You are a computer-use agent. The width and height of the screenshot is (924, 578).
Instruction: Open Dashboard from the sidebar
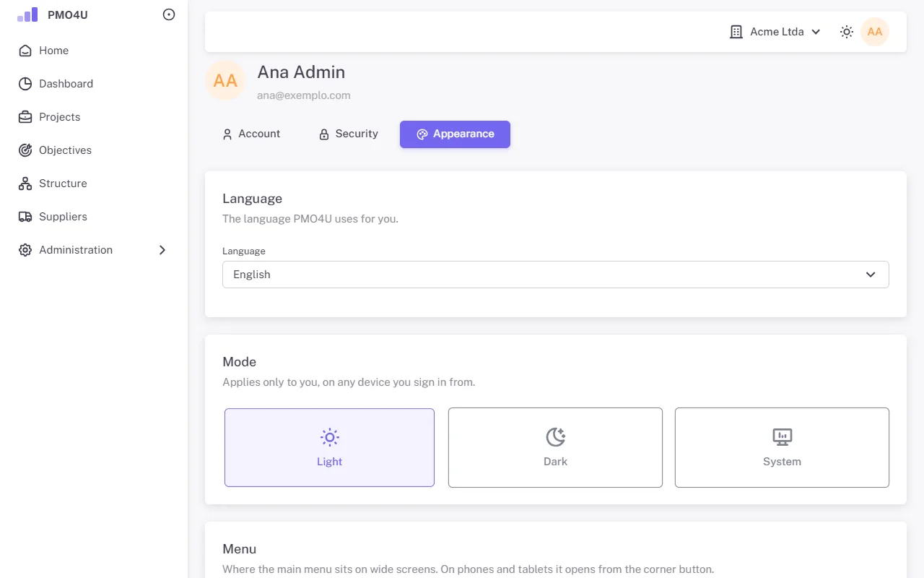click(x=94, y=84)
